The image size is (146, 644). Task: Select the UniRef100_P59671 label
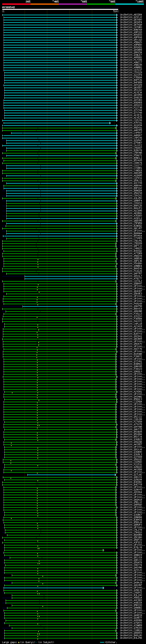coord(131,156)
